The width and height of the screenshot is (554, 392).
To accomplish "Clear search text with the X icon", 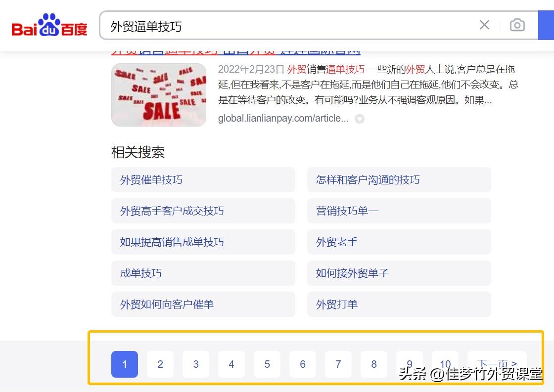I will [484, 25].
